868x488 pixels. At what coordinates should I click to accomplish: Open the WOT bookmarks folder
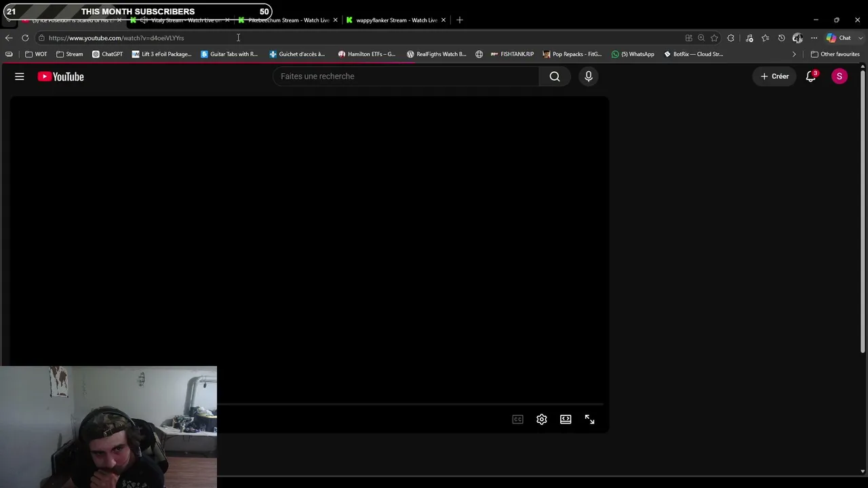tap(36, 54)
